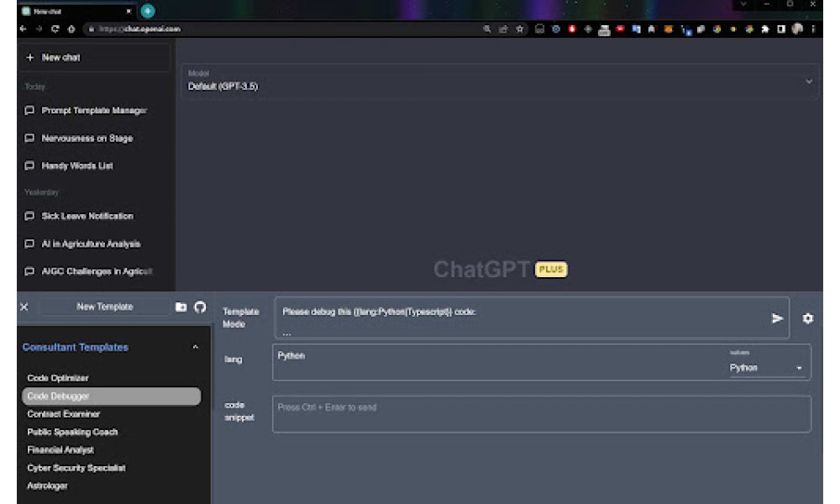Click the padlock site info icon
Viewport: 840px width, 504px height.
click(x=91, y=29)
